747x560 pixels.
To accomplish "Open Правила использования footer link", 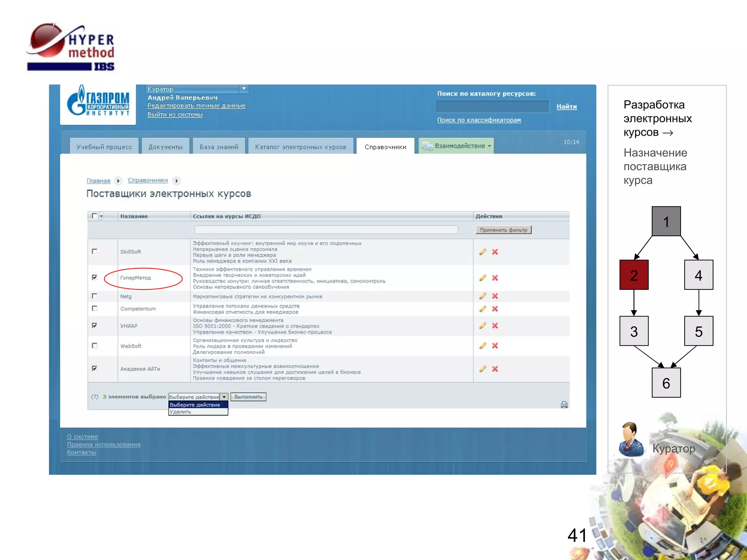I will tap(104, 445).
